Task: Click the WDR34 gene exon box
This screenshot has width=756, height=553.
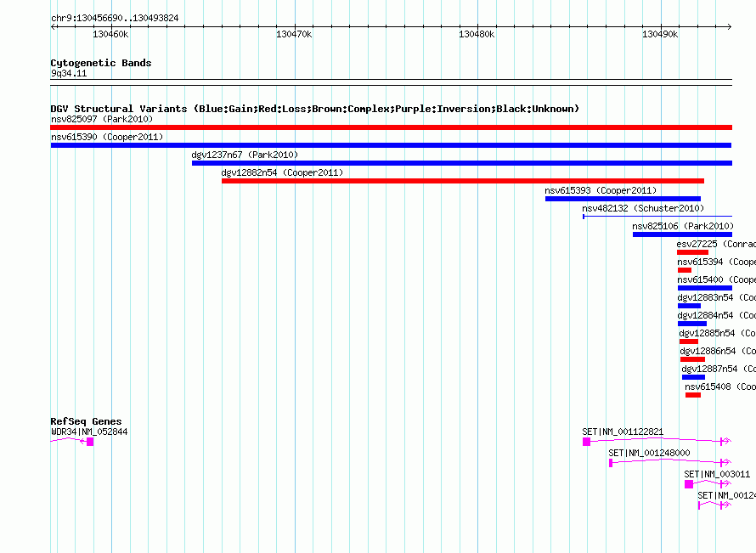Action: pos(90,442)
